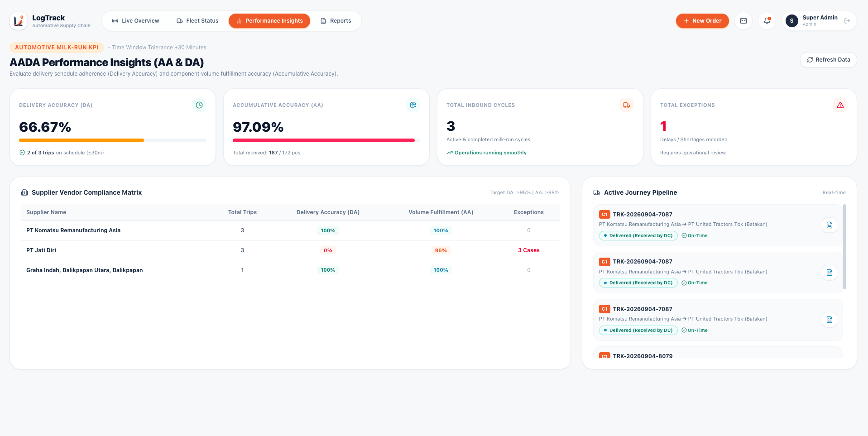Open the Fleet Status tab

[197, 21]
